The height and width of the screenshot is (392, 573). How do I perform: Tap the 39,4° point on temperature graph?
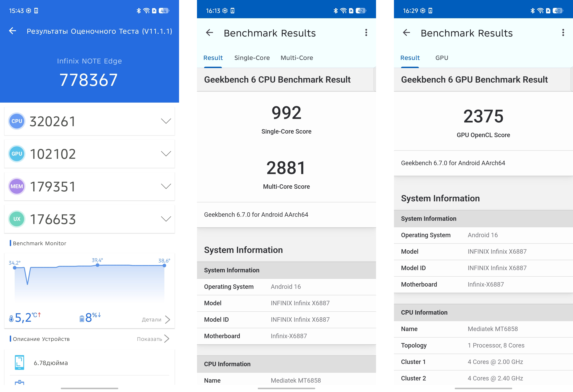coord(97,265)
